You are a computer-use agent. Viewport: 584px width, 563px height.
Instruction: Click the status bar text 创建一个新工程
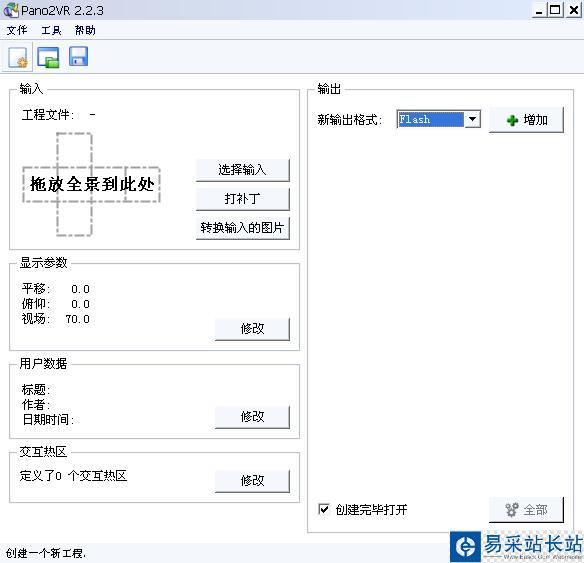45,553
